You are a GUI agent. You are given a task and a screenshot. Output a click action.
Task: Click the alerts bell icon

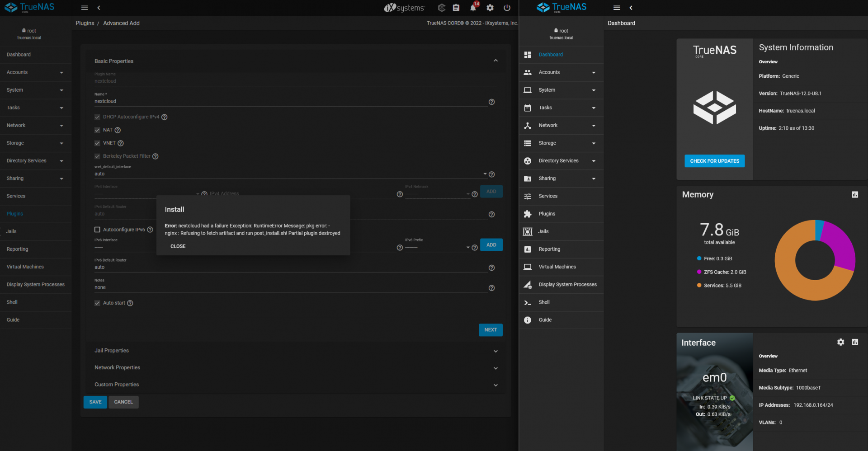tap(473, 8)
